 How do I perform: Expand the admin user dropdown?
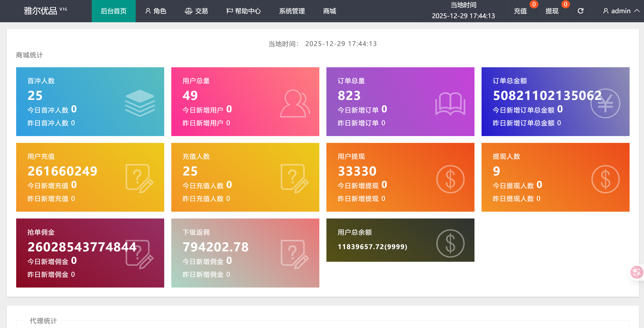(x=621, y=11)
